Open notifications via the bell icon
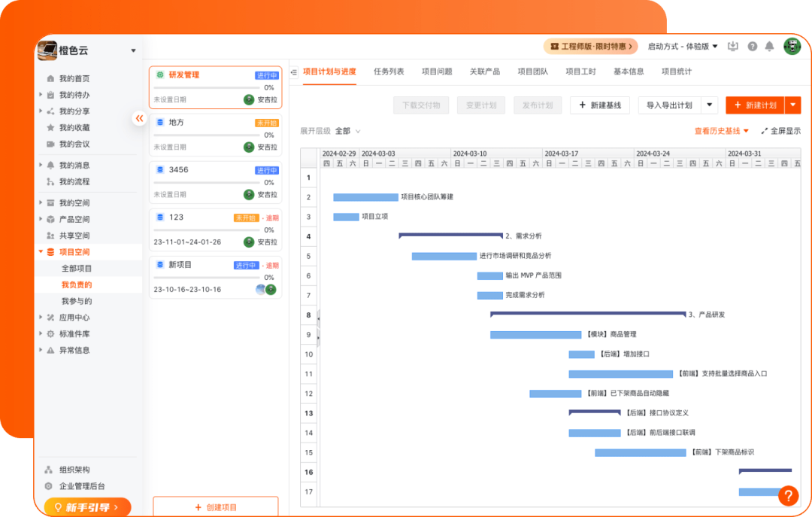 point(769,46)
